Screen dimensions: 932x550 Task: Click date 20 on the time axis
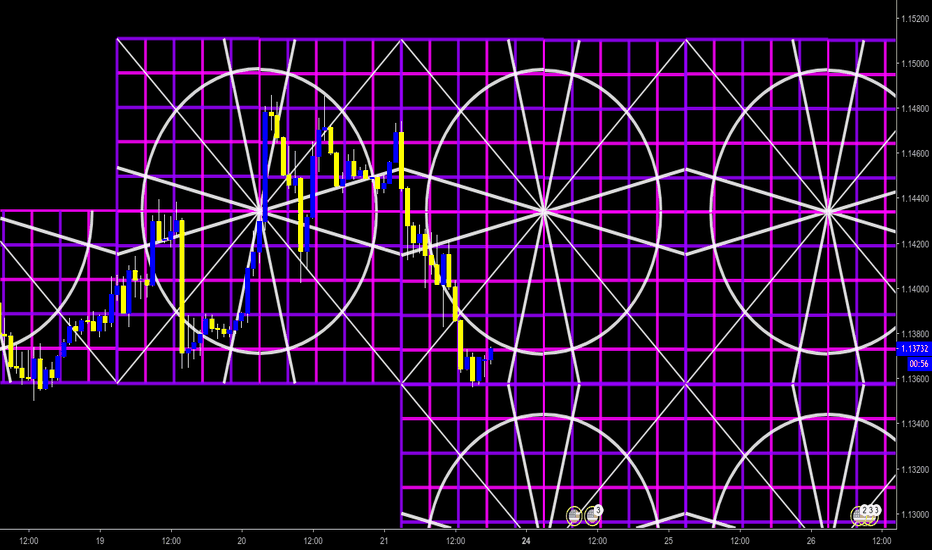coord(241,540)
